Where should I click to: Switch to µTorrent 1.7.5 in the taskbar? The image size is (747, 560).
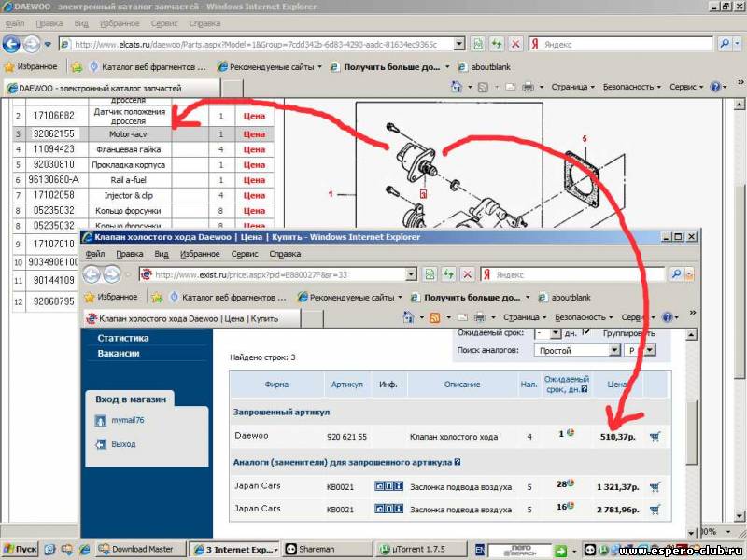[421, 550]
